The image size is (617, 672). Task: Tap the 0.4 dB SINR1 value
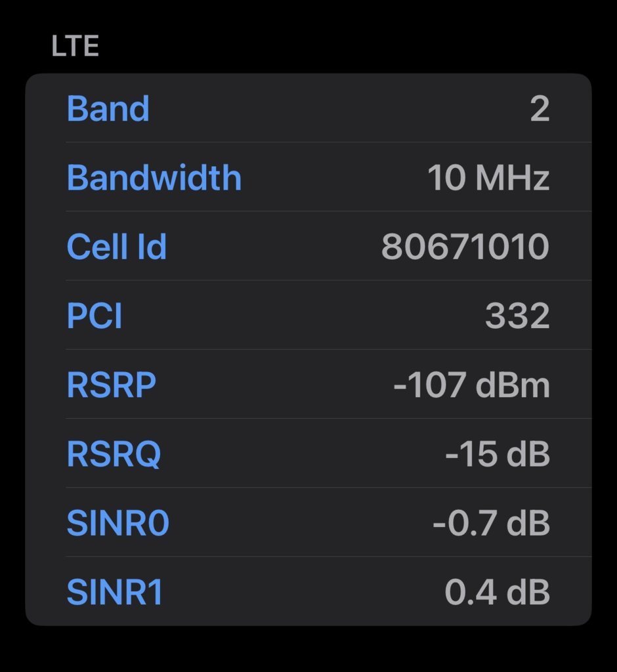tap(498, 592)
